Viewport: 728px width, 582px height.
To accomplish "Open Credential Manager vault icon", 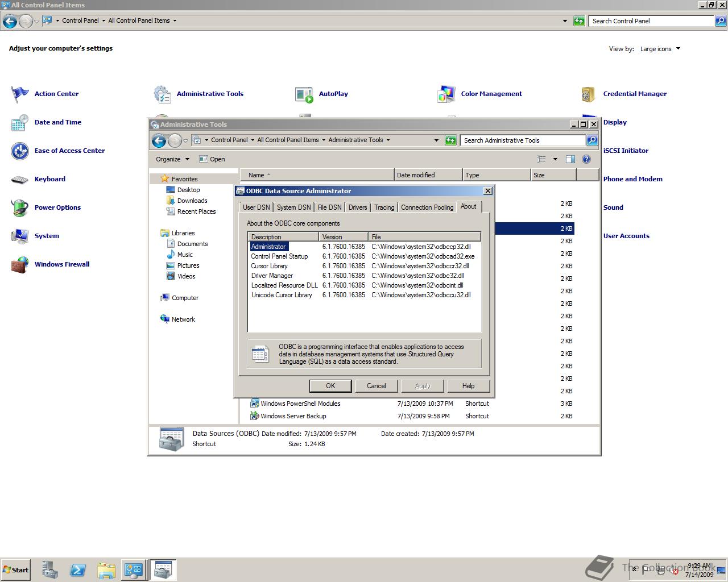I will point(589,94).
